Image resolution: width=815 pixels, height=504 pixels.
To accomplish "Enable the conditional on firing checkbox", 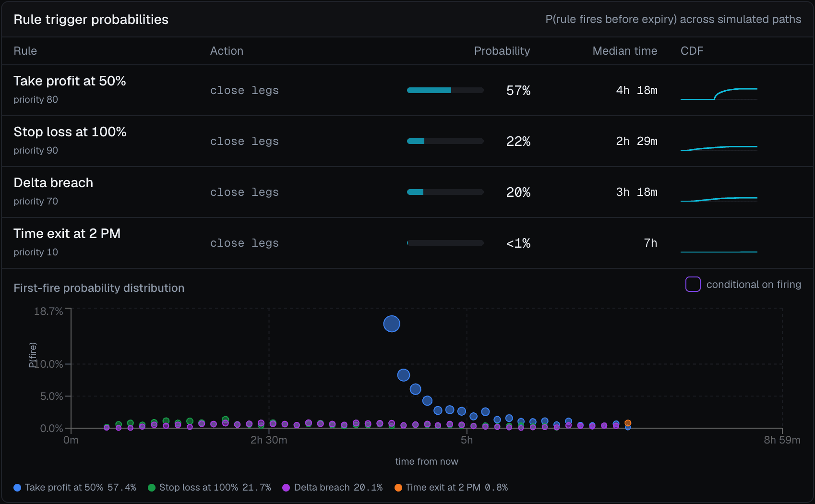I will click(x=693, y=284).
